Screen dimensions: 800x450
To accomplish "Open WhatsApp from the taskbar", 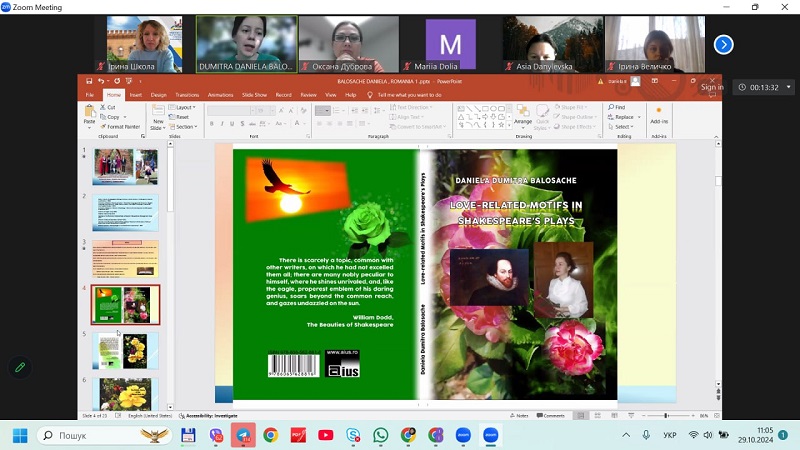I will pyautogui.click(x=380, y=435).
